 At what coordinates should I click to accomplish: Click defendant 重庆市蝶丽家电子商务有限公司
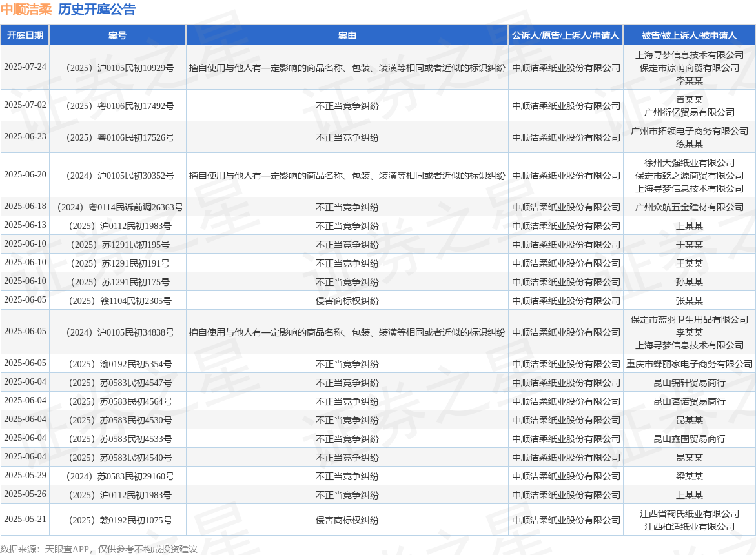pos(689,364)
